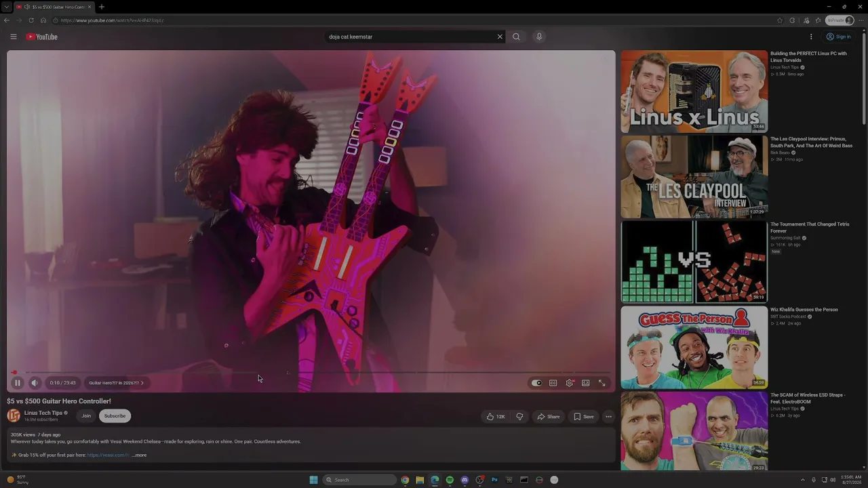Viewport: 868px width, 488px height.
Task: Open 'The Tournament That Changed Tetris Forever' title
Action: (810, 228)
